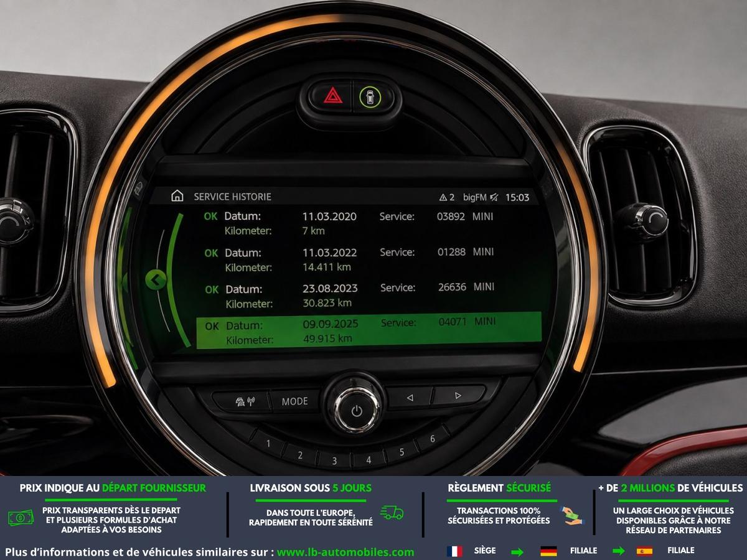Click the MODE button
Screen dimensions: 747x560
pos(295,401)
